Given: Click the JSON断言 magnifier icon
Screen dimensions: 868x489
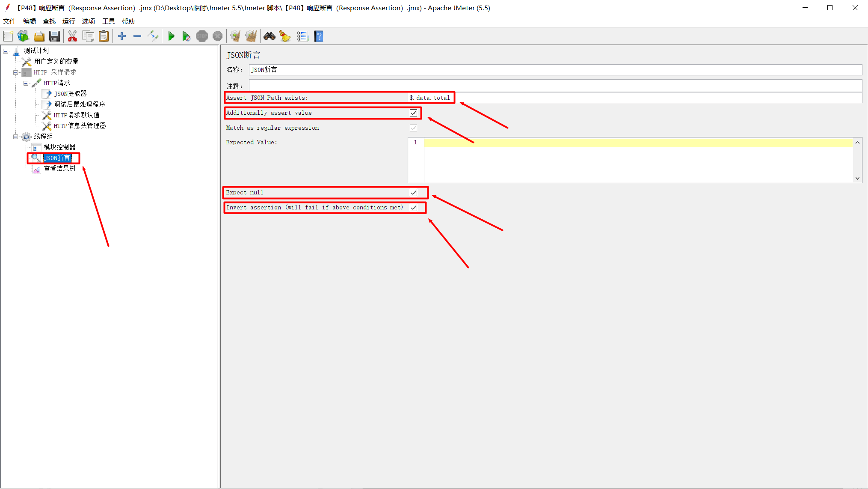Looking at the screenshot, I should point(36,158).
